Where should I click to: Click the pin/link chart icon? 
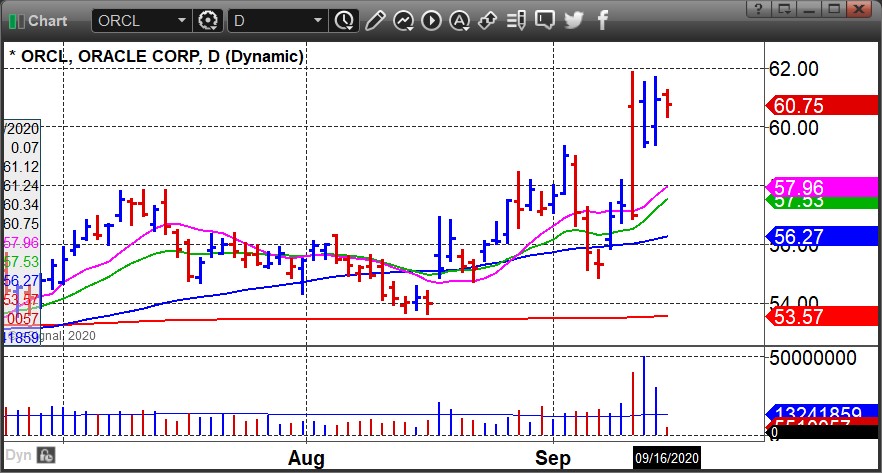point(487,21)
